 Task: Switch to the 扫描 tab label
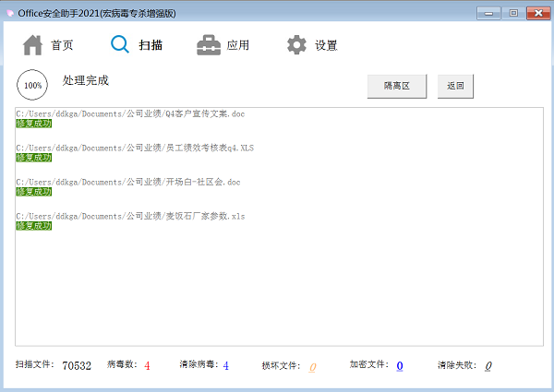[151, 45]
